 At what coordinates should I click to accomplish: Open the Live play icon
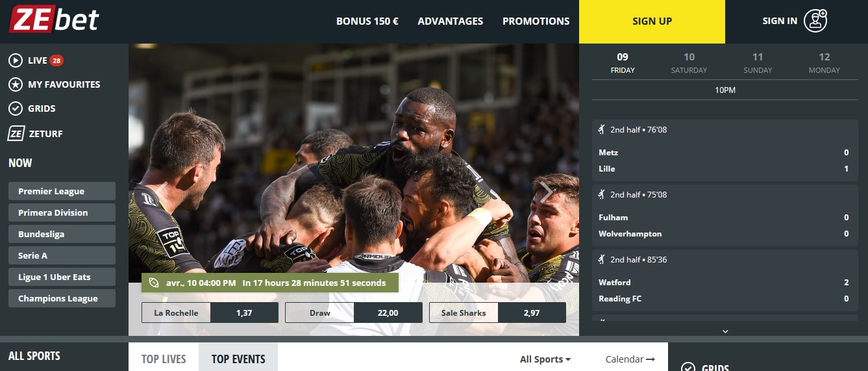coord(16,60)
